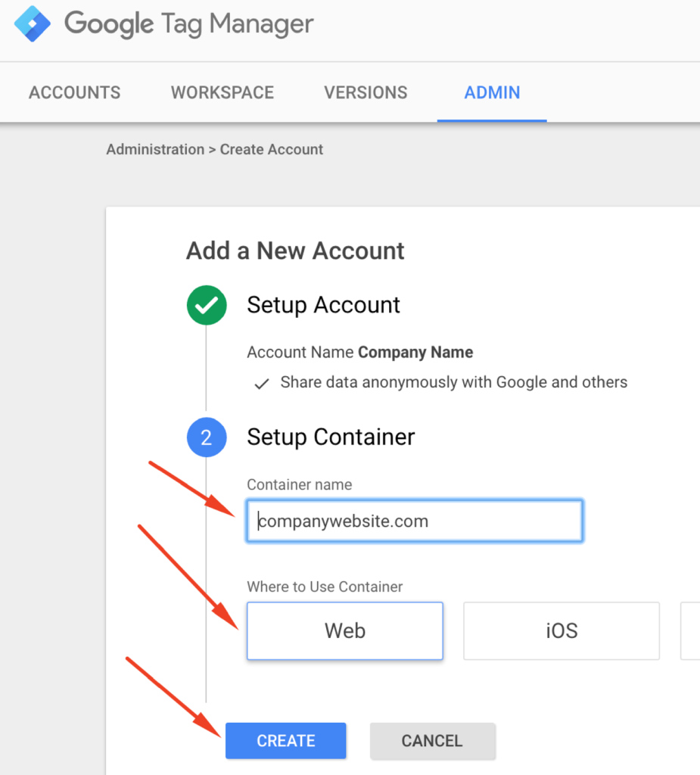Focus the Container name input field
Image resolution: width=700 pixels, height=775 pixels.
[x=415, y=521]
